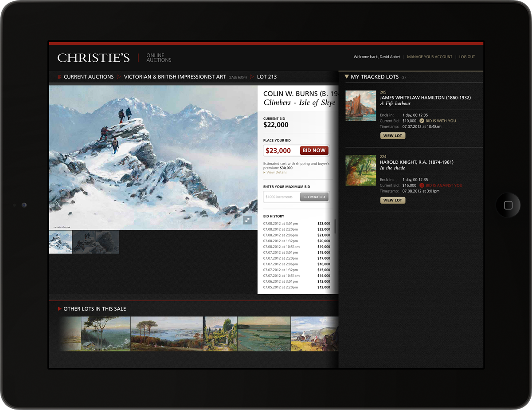Screen dimensions: 532x410
Task: Open garden path painting lot thumbnail
Action: [220, 334]
